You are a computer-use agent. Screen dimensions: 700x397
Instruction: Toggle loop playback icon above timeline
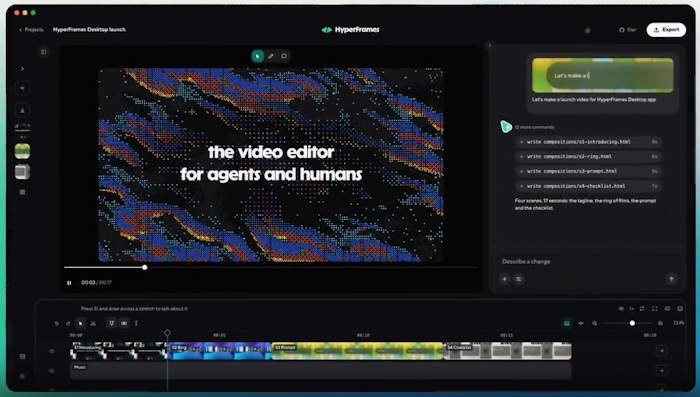click(642, 309)
